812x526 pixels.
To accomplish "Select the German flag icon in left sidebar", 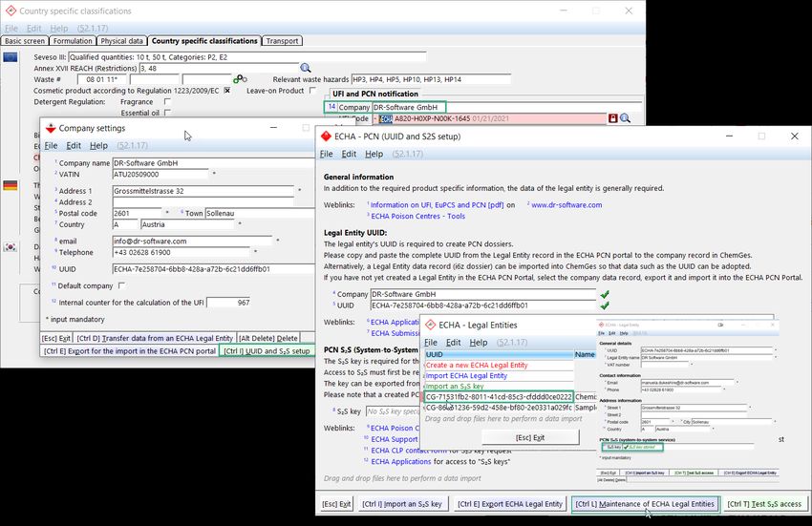I will point(11,185).
